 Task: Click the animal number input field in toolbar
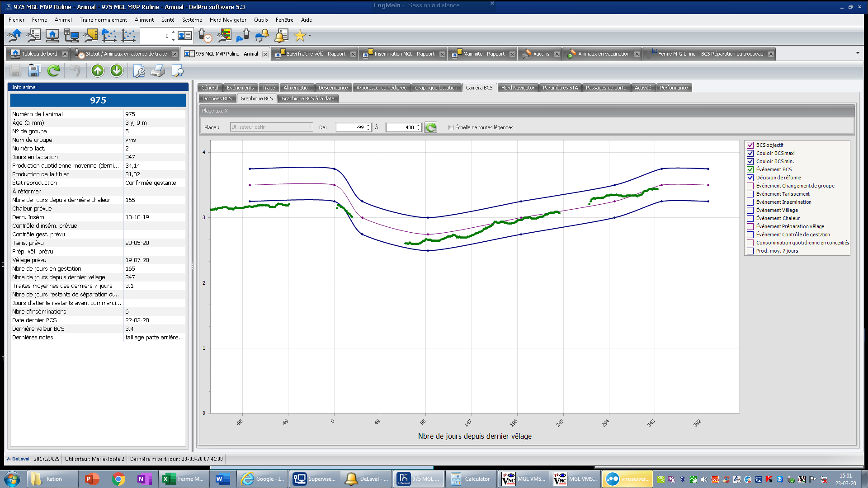[x=155, y=36]
